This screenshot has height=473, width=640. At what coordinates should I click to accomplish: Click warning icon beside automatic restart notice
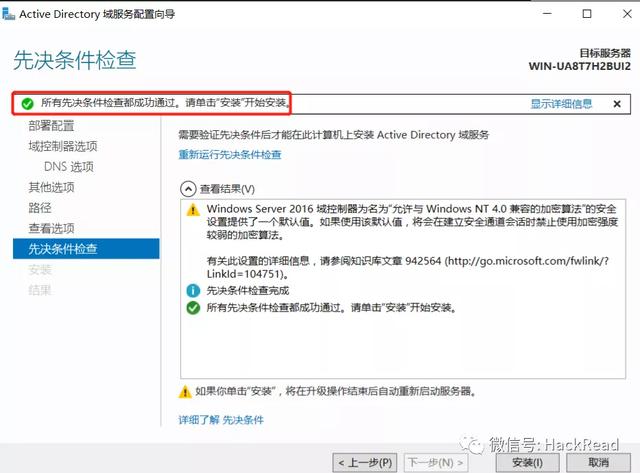185,392
